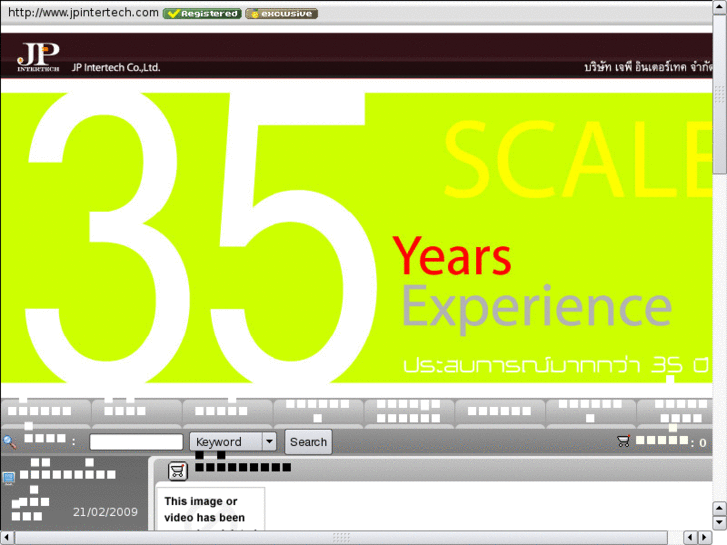Click the 35 Years Experience banner

point(356,238)
